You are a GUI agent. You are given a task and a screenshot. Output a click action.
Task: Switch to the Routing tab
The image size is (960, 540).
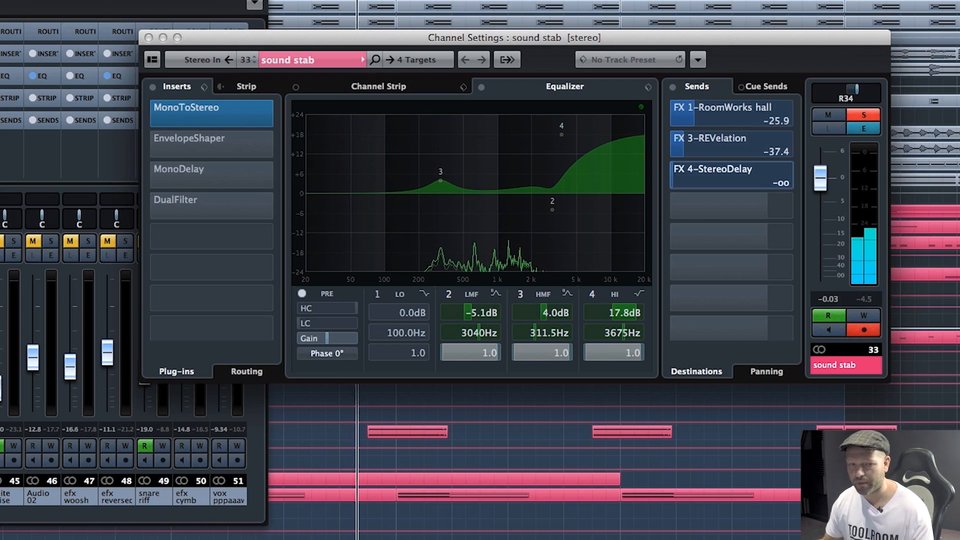tap(247, 371)
